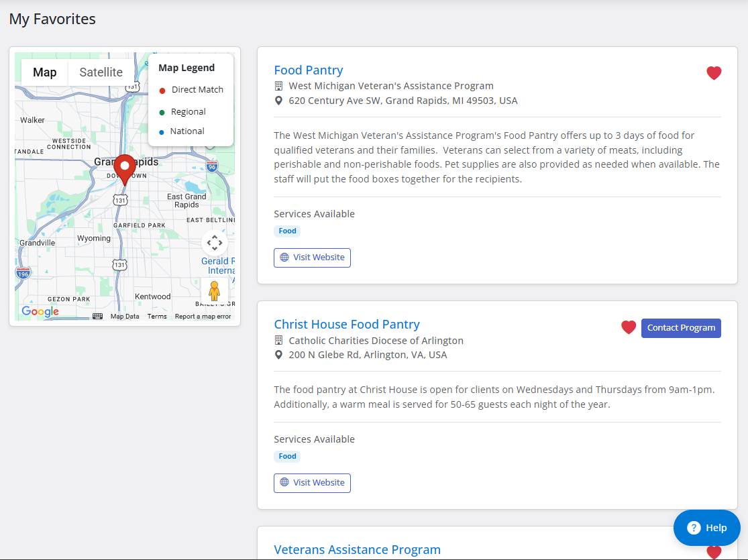Click the Help question mark icon
748x560 pixels.
point(694,528)
